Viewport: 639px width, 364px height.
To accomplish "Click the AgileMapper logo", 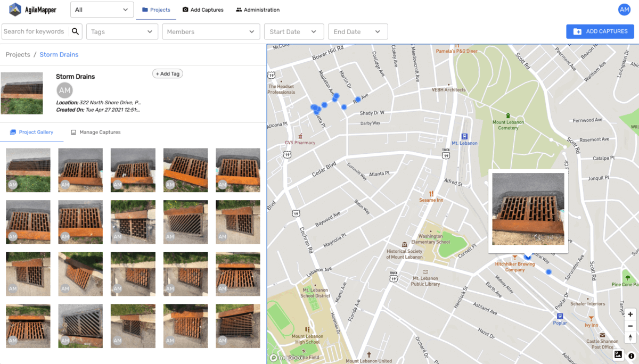I will click(x=33, y=10).
